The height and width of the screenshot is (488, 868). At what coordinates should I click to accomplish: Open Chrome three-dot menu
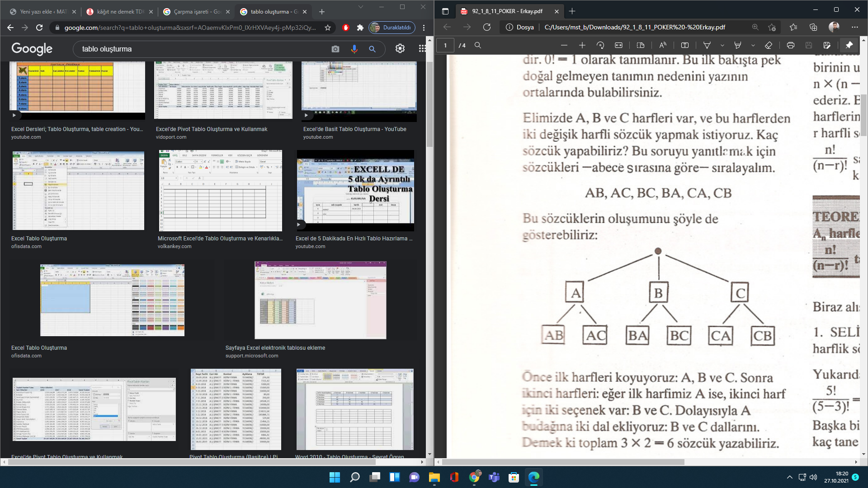pyautogui.click(x=424, y=28)
